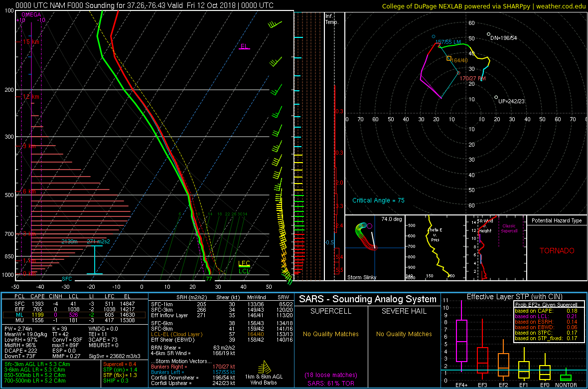This screenshot has height=389, width=588.
Task: Click the Eff Shear (EBWD) row
Action: coord(223,340)
